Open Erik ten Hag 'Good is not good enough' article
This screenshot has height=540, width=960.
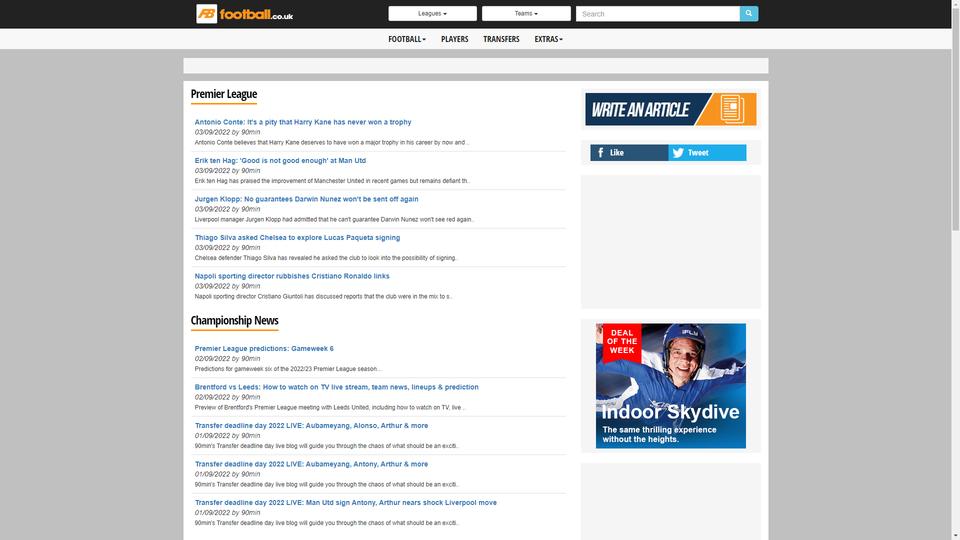(x=280, y=160)
